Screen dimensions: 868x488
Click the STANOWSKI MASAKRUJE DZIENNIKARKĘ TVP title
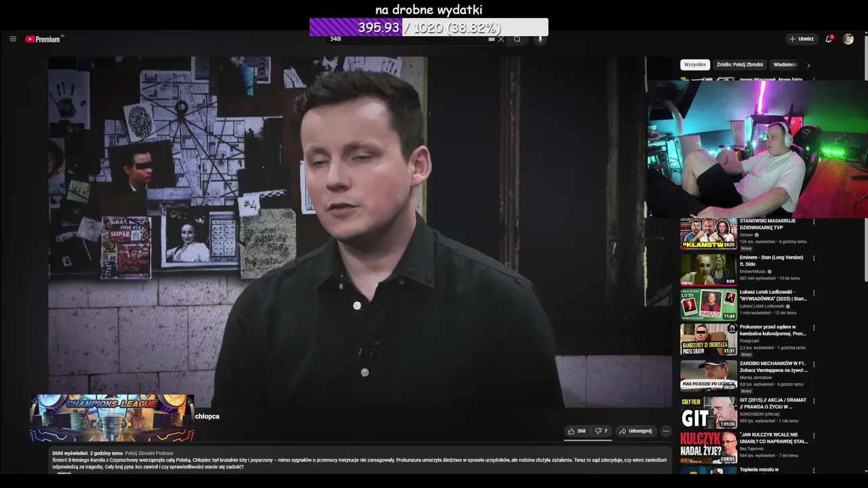coord(767,224)
